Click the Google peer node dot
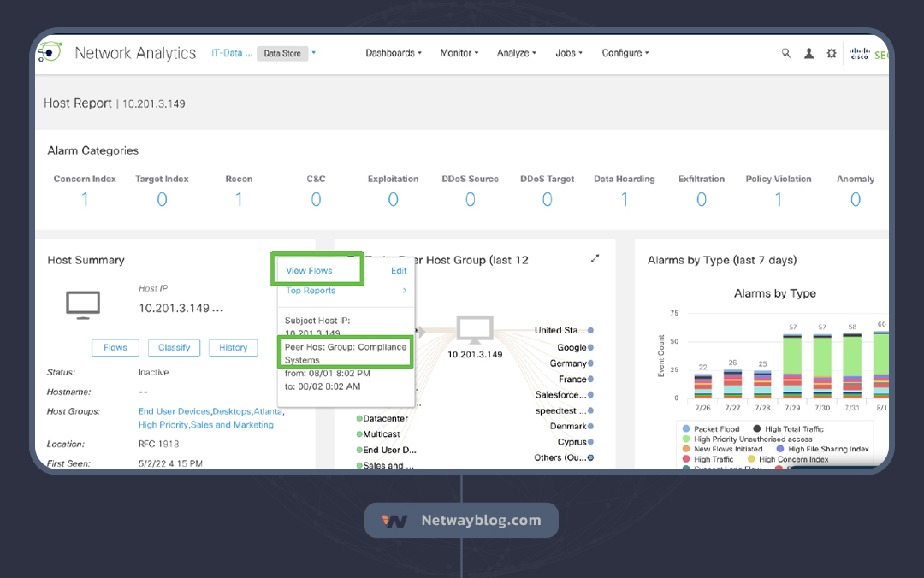924x578 pixels. coord(590,348)
